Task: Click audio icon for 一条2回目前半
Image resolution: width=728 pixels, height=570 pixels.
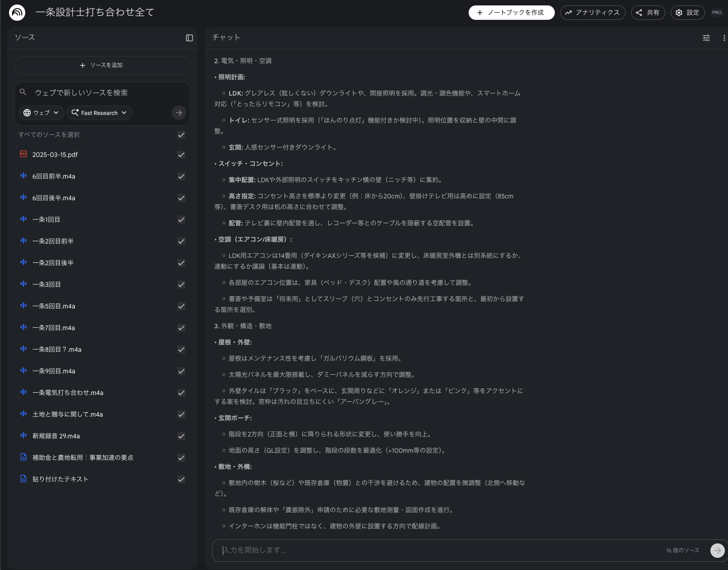Action: pyautogui.click(x=23, y=241)
